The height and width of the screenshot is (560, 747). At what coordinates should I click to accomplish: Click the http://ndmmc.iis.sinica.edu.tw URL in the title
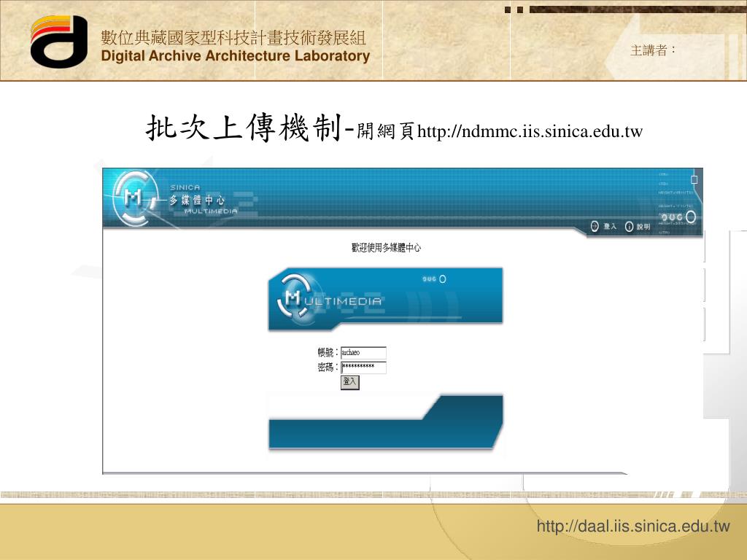pyautogui.click(x=530, y=131)
